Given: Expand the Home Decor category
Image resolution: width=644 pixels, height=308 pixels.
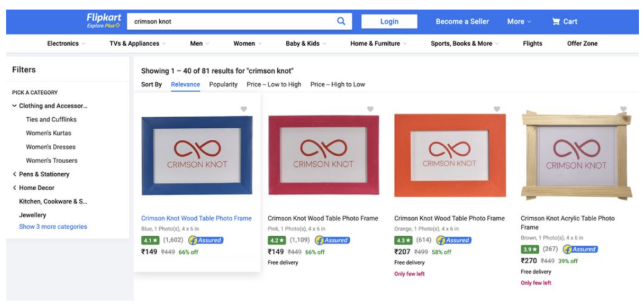Looking at the screenshot, I should tap(14, 188).
